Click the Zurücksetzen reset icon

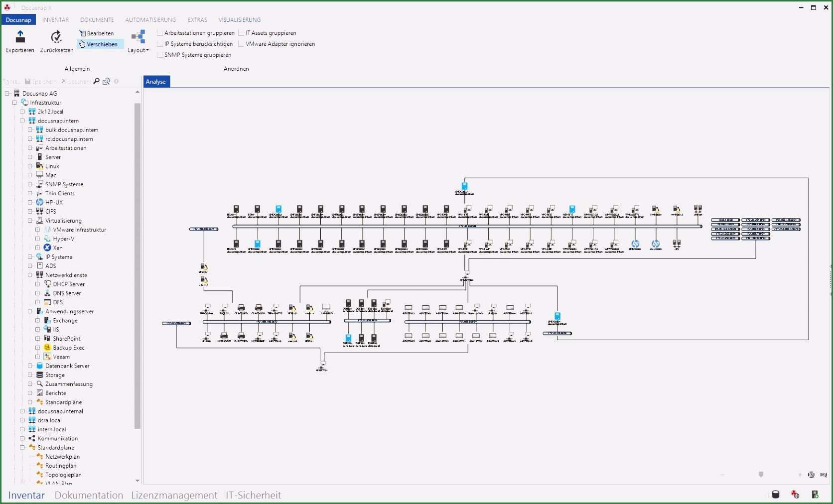pos(56,37)
